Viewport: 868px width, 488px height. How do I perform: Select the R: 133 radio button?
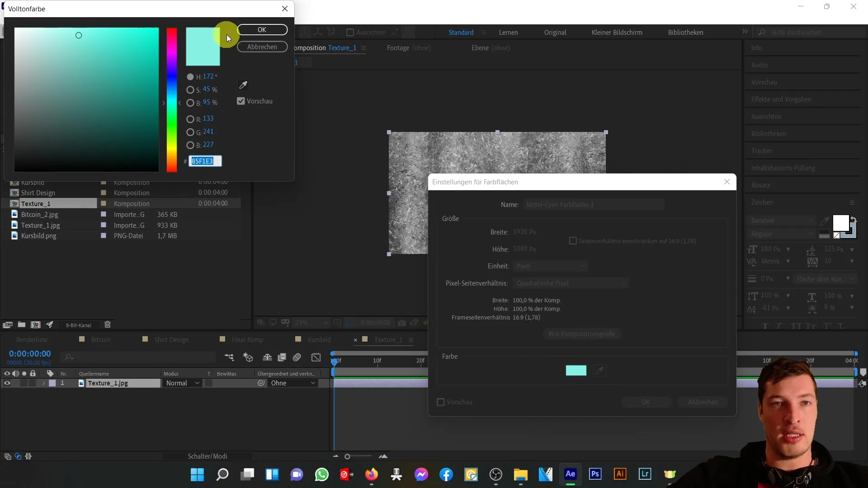point(190,119)
